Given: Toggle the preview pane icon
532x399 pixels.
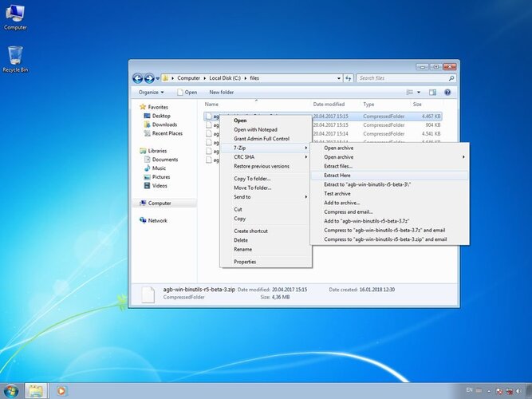Looking at the screenshot, I should click(432, 93).
